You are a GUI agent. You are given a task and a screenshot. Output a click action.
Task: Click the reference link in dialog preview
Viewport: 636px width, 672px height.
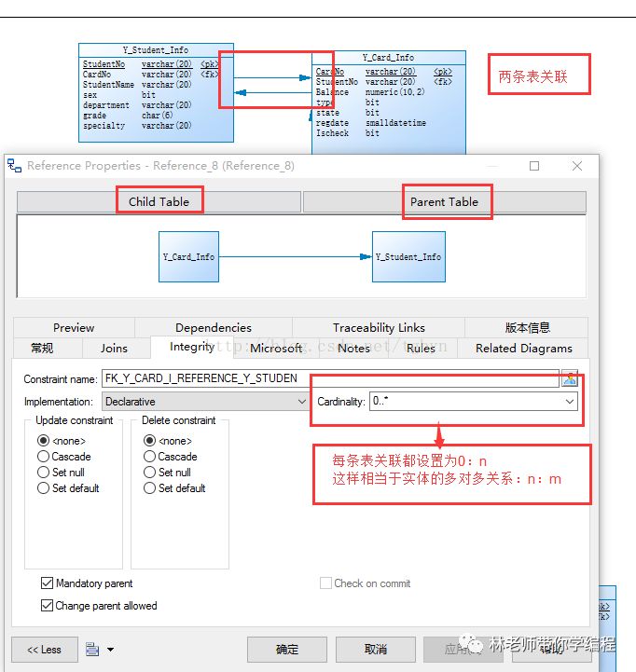coord(296,256)
